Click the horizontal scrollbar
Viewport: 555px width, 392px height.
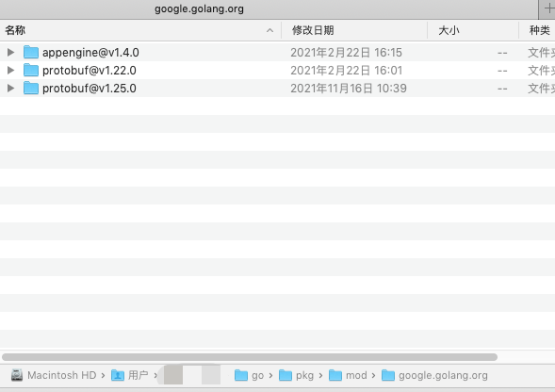250,357
